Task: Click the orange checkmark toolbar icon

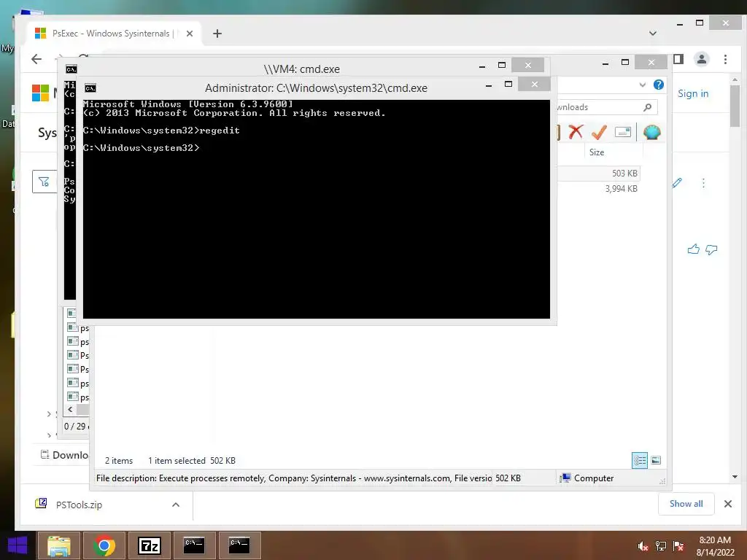Action: [x=599, y=132]
